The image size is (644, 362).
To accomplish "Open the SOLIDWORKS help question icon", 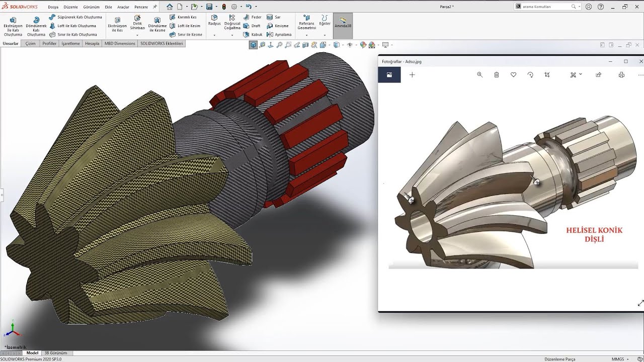I will pos(600,7).
